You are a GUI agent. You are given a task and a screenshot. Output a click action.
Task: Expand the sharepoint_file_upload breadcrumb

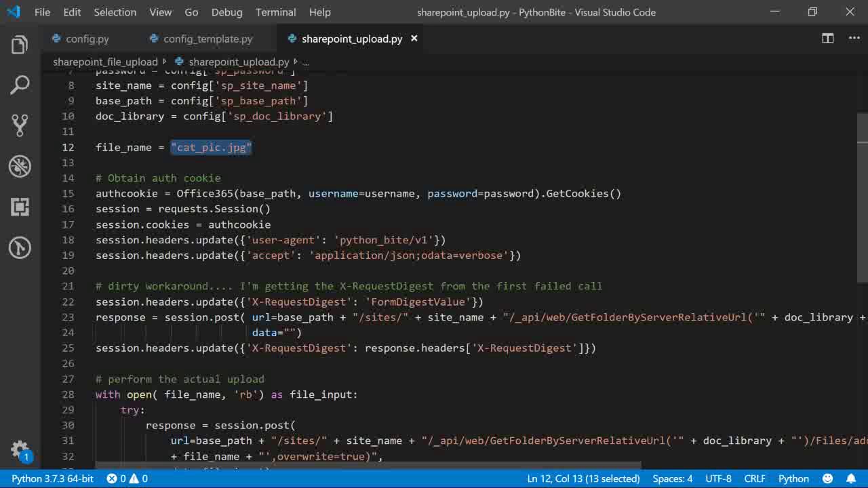[105, 62]
